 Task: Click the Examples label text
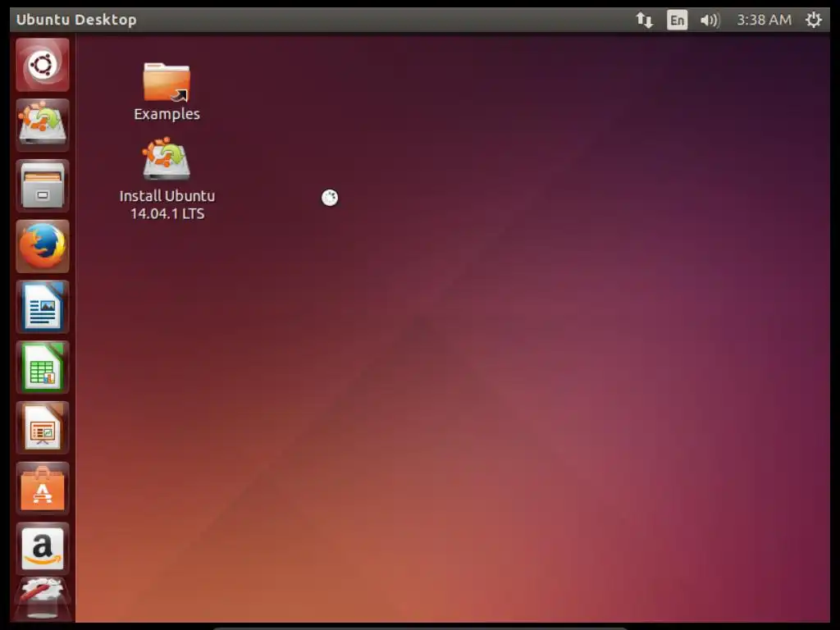pos(167,114)
